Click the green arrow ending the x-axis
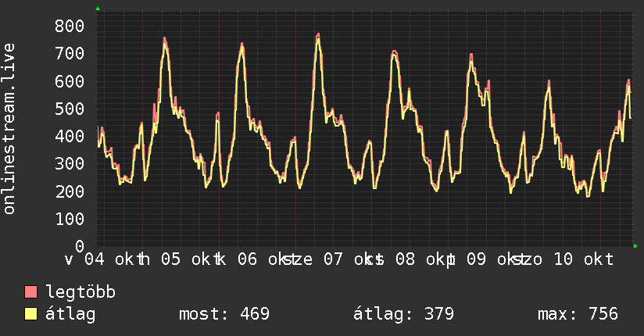The height and width of the screenshot is (336, 644). tap(635, 246)
